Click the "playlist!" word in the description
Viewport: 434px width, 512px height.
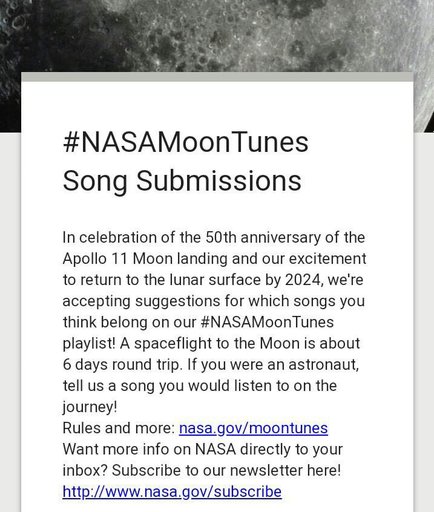tap(89, 343)
